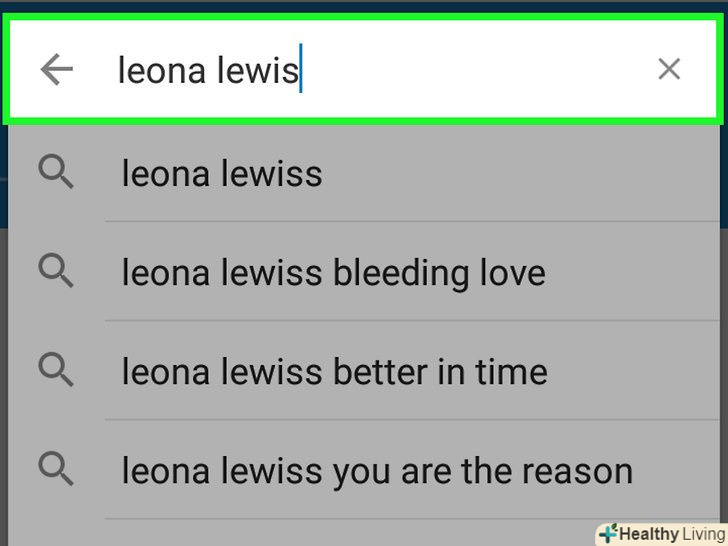Click magnifier icon beside 'better in time' suggestion
Image resolution: width=728 pixels, height=546 pixels.
click(x=56, y=371)
